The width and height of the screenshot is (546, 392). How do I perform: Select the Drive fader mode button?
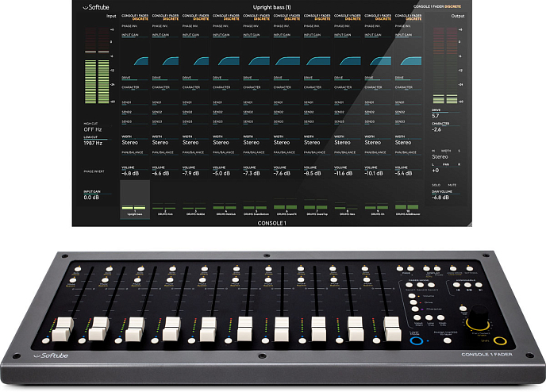[413, 302]
